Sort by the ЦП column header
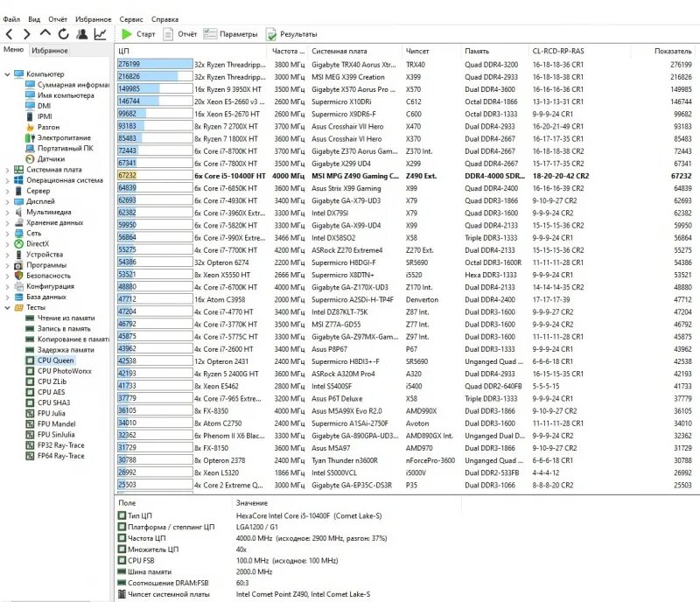The height and width of the screenshot is (602, 700). click(x=192, y=52)
